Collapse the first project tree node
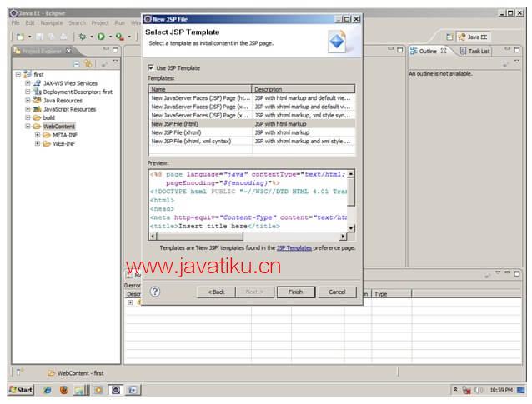 18,74
